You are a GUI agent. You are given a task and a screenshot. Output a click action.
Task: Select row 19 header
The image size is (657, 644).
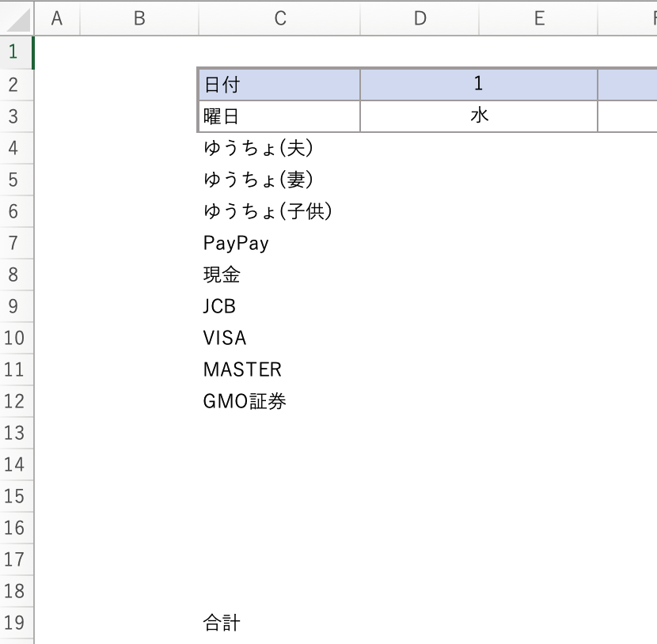(16, 623)
